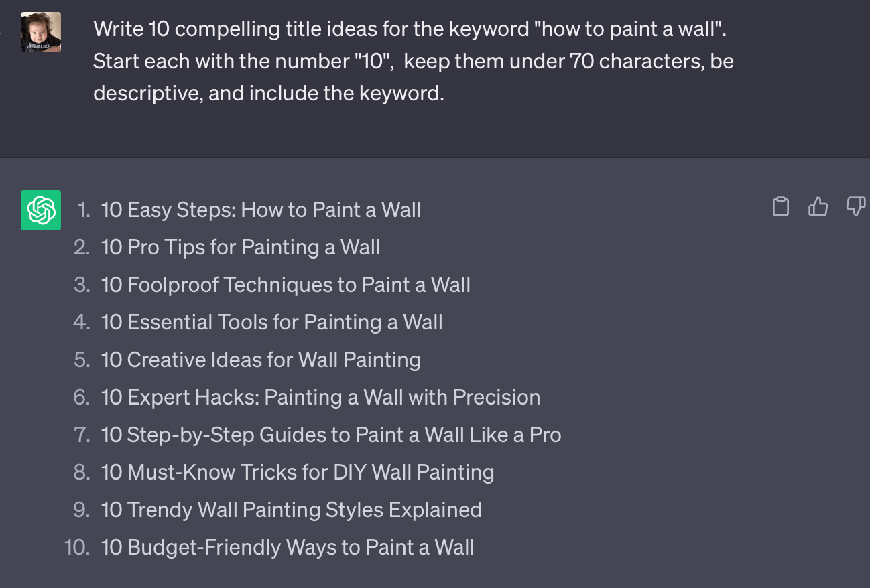This screenshot has height=588, width=870.
Task: Click "descriptive, and include the keyword." prompt line
Action: (269, 93)
